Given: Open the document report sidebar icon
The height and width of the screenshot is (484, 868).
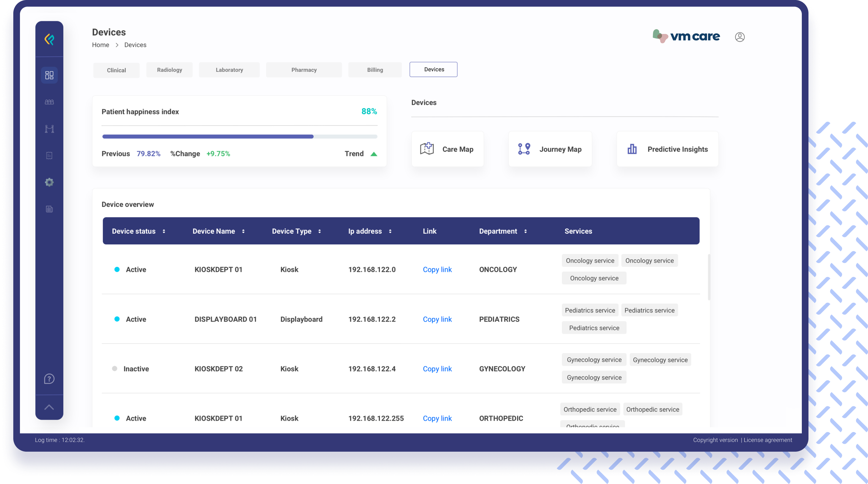Looking at the screenshot, I should tap(49, 209).
